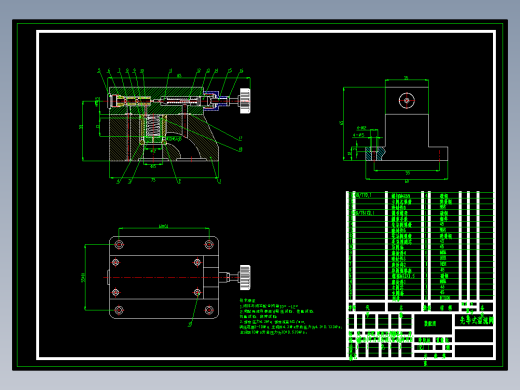Image resolution: width=520 pixels, height=390 pixels.
Task: Select the knurled knob in the plan view
Action: [245, 277]
